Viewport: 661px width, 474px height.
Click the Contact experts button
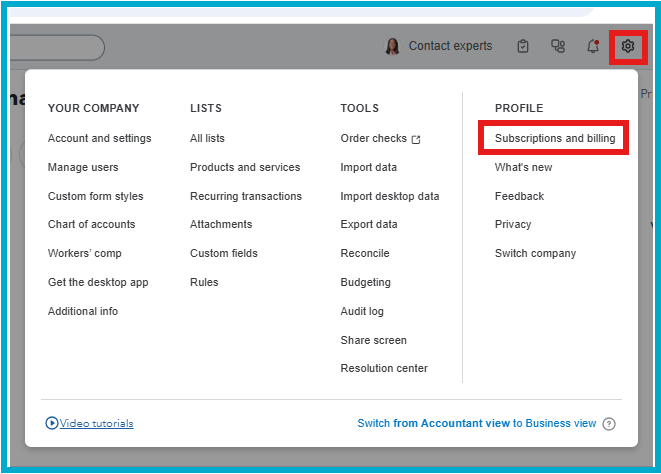tap(450, 46)
